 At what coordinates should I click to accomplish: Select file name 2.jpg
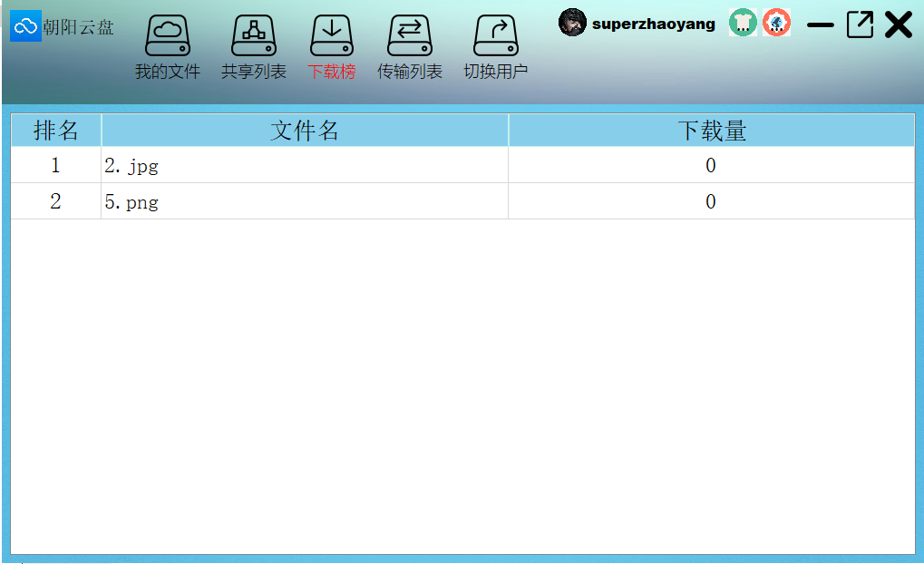131,166
